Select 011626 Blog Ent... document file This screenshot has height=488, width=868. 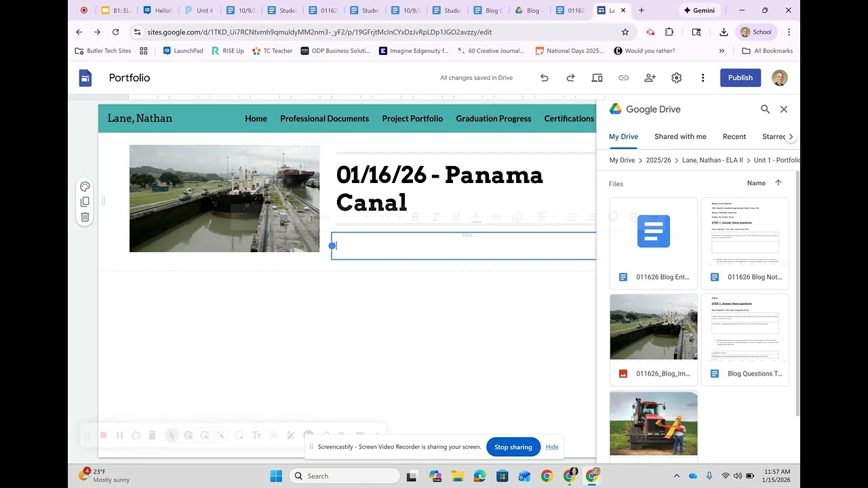[x=654, y=243]
